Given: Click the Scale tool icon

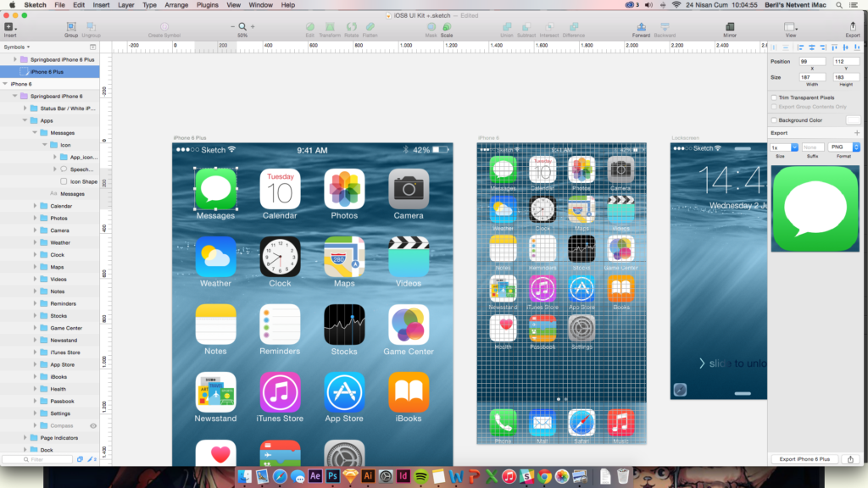Looking at the screenshot, I should pos(446,27).
